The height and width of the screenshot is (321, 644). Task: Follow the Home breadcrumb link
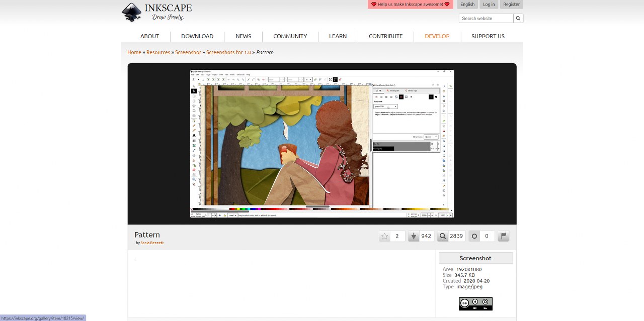point(134,52)
